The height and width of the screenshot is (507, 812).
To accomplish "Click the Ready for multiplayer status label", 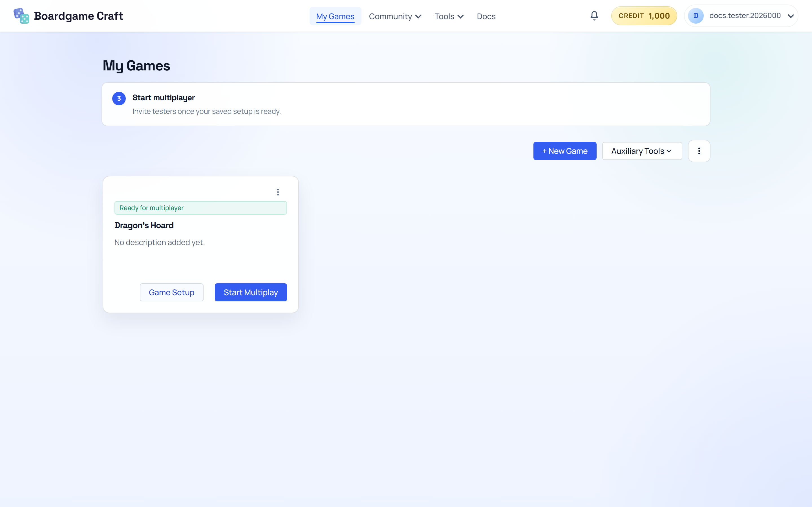I will [151, 208].
